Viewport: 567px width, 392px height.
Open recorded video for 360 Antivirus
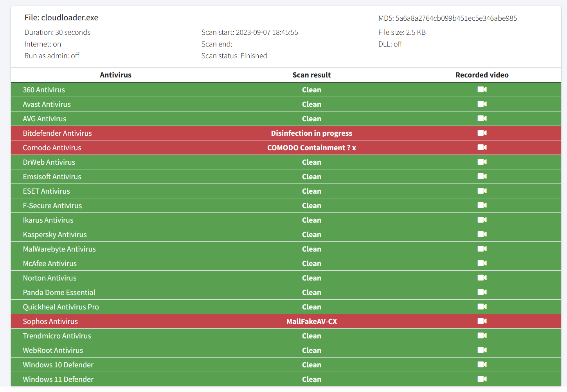(482, 90)
